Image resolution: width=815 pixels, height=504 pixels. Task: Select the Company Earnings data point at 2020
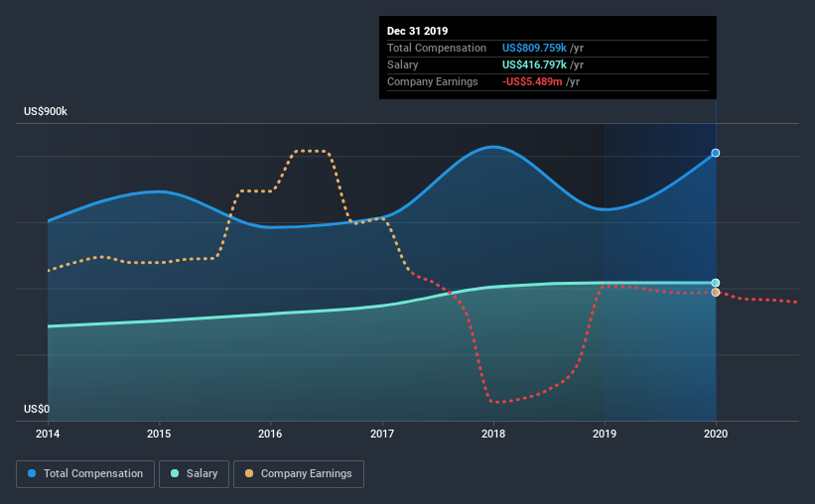[716, 293]
